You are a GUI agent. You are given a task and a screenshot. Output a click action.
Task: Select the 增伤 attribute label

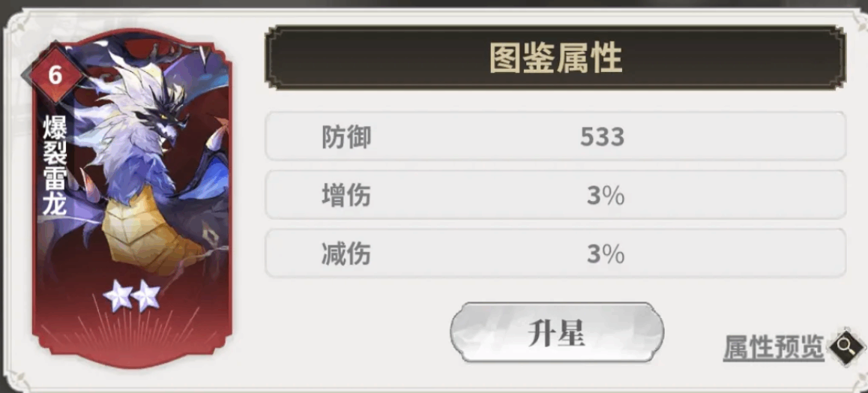(x=346, y=196)
